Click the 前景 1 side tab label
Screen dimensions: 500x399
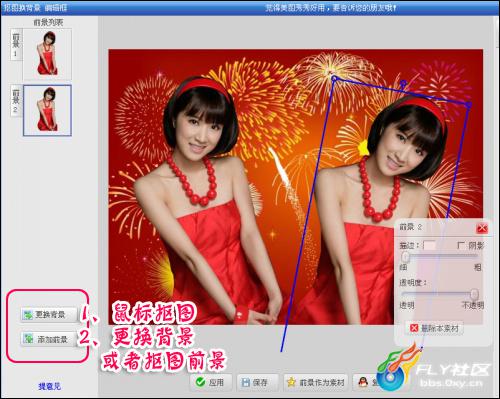[16, 45]
